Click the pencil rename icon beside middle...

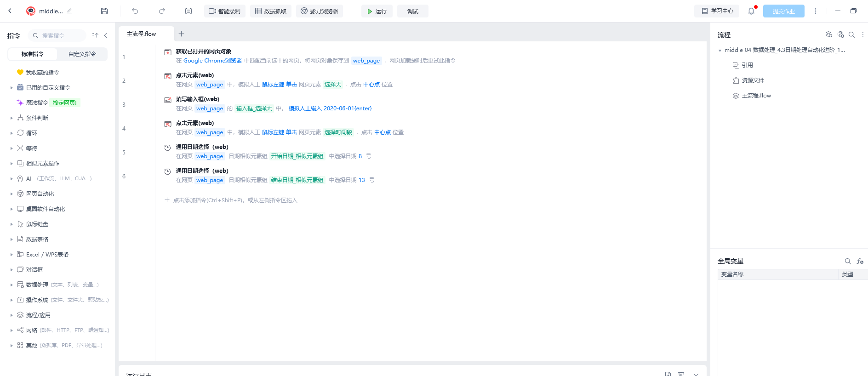[x=69, y=11]
